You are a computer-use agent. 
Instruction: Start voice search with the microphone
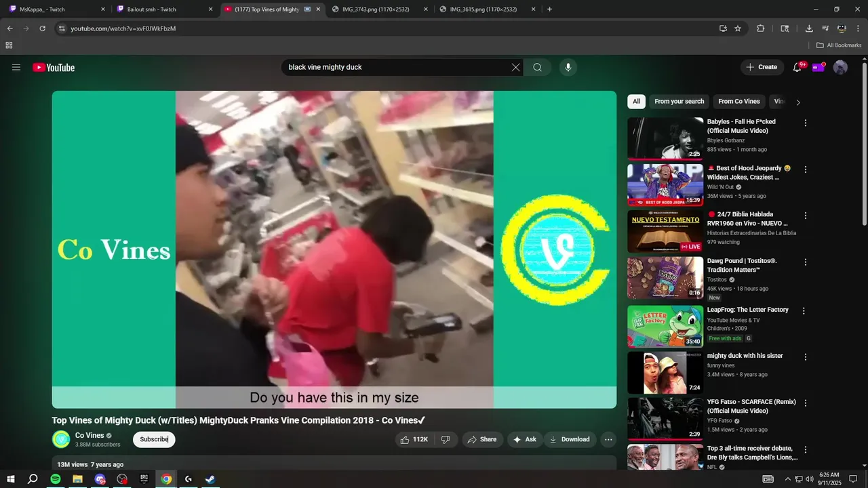(x=568, y=67)
